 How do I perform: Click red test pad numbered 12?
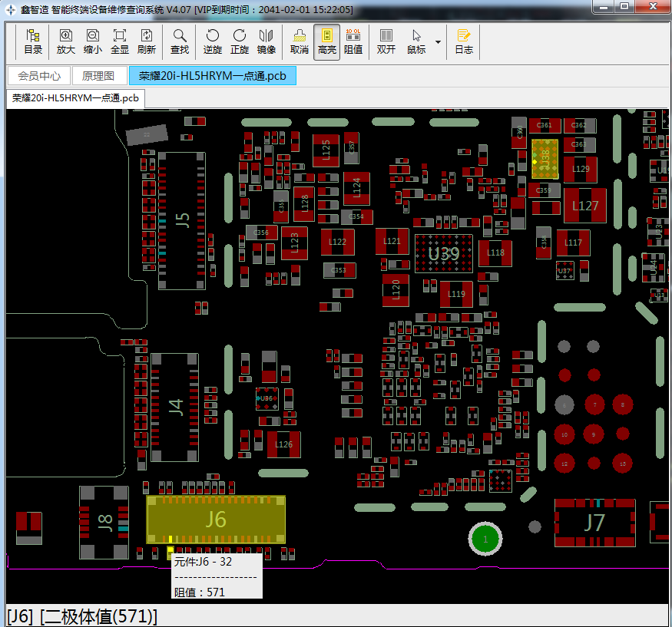[x=564, y=464]
